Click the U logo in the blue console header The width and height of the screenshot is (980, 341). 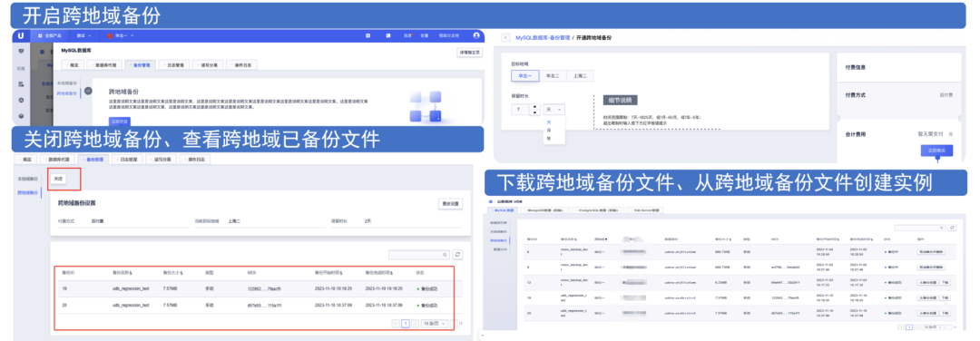[x=21, y=35]
